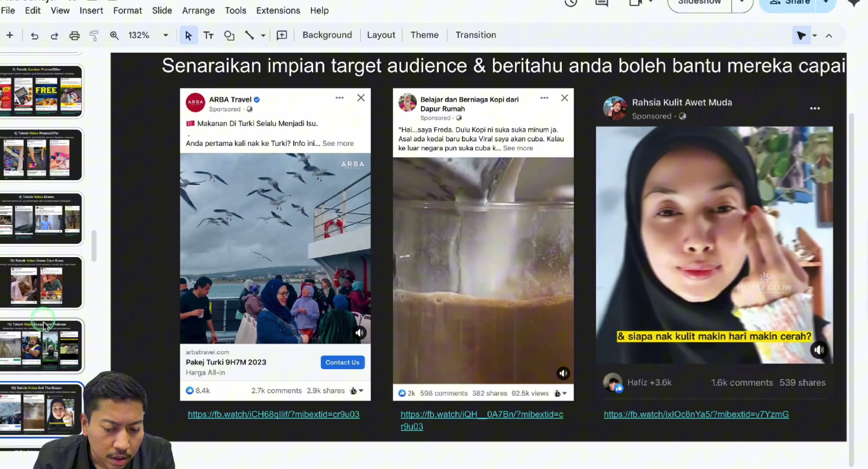Activate the paint format tool
Image resolution: width=868 pixels, height=469 pixels.
pos(94,36)
